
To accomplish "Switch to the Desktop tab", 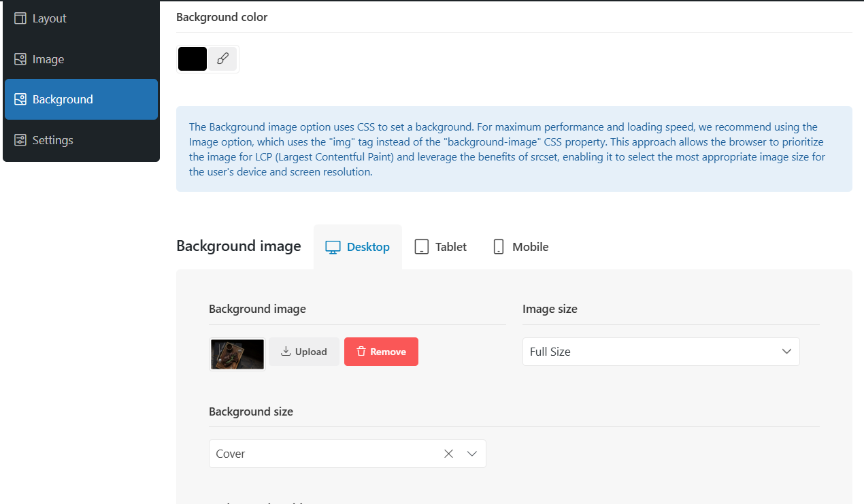I will (358, 247).
